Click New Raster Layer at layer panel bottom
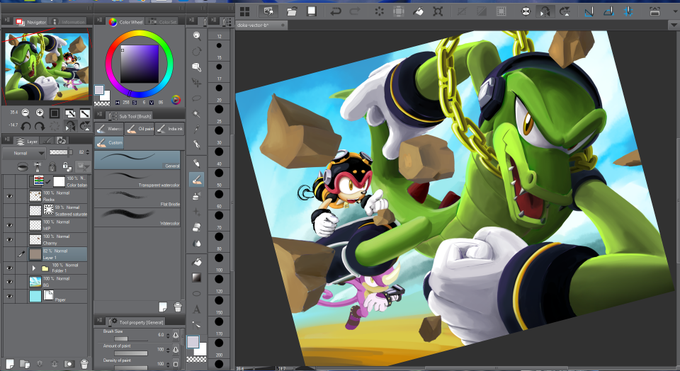Screen dimensions: 680x371 click(x=10, y=363)
